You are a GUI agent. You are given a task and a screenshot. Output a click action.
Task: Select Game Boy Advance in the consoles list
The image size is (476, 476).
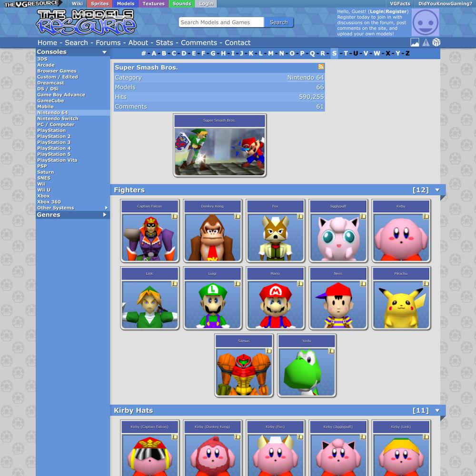coord(61,95)
